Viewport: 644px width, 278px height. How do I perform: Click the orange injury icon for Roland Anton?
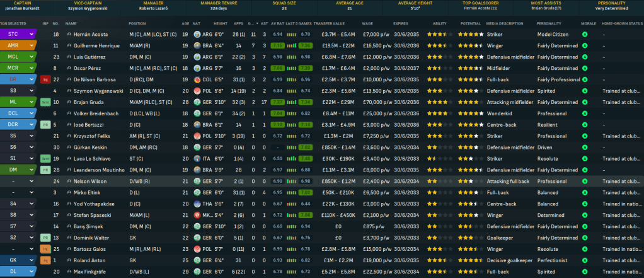click(45, 260)
